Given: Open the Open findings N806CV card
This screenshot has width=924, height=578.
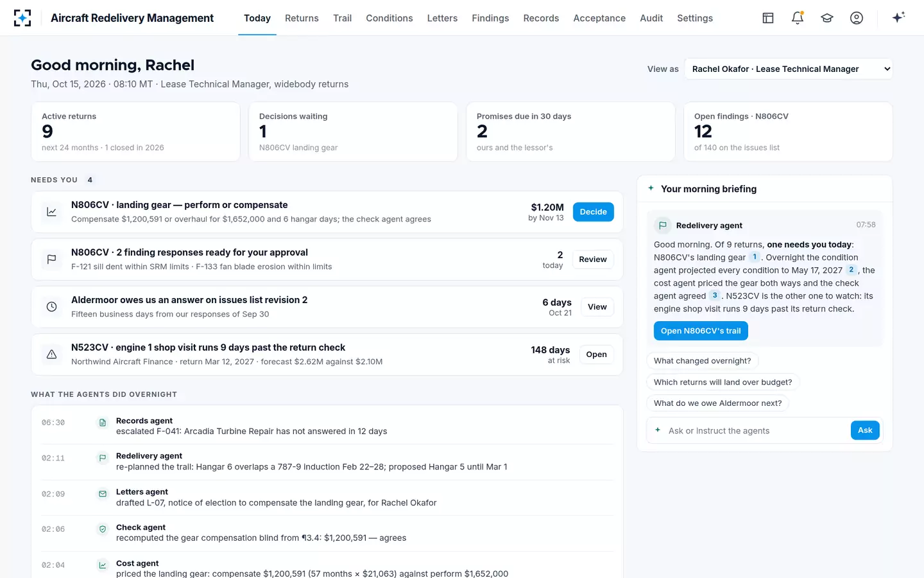Looking at the screenshot, I should click(788, 132).
